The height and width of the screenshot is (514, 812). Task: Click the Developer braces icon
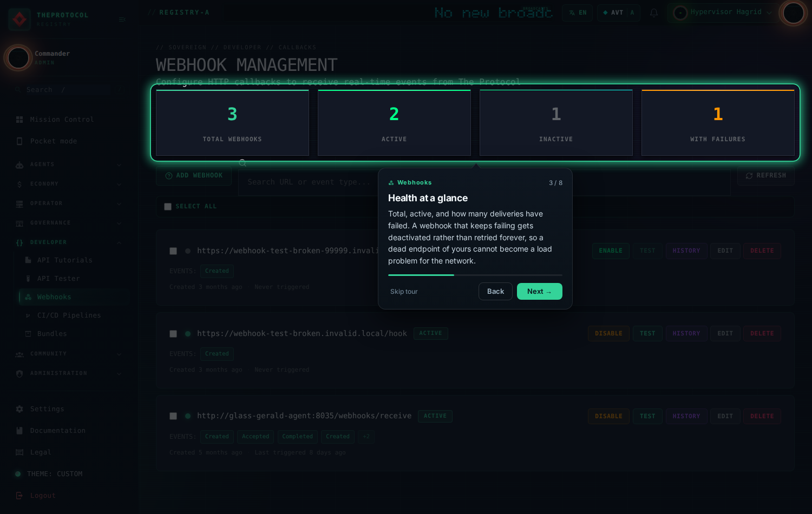(19, 242)
